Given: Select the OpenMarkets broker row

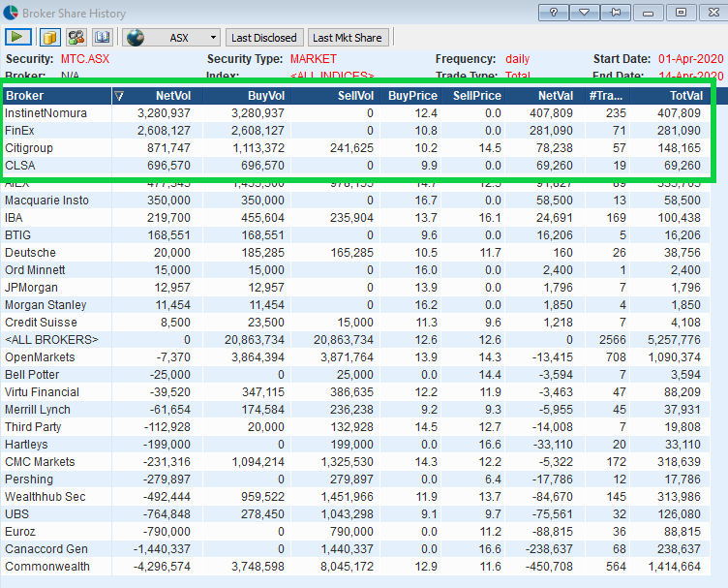Looking at the screenshot, I should tap(356, 357).
